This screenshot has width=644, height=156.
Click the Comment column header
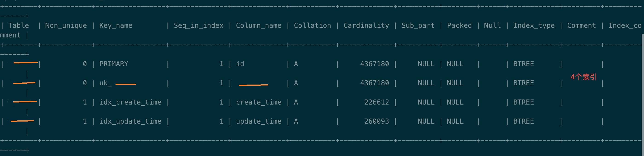pos(581,26)
